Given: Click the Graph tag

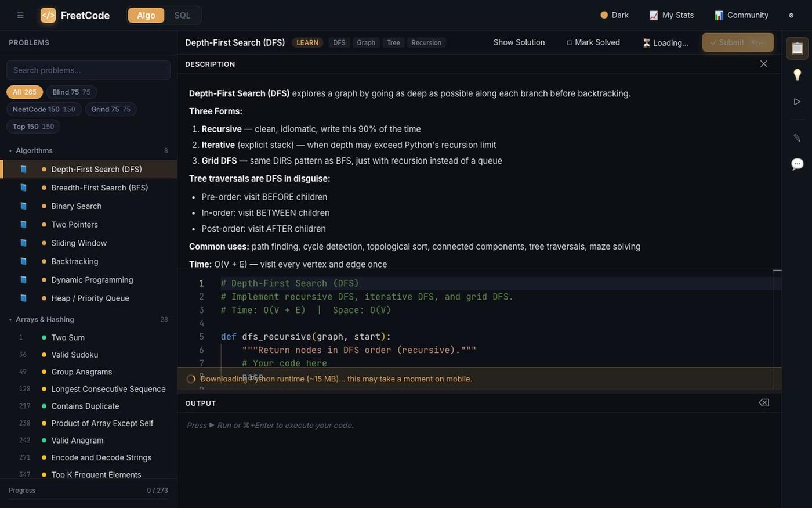Looking at the screenshot, I should 366,42.
